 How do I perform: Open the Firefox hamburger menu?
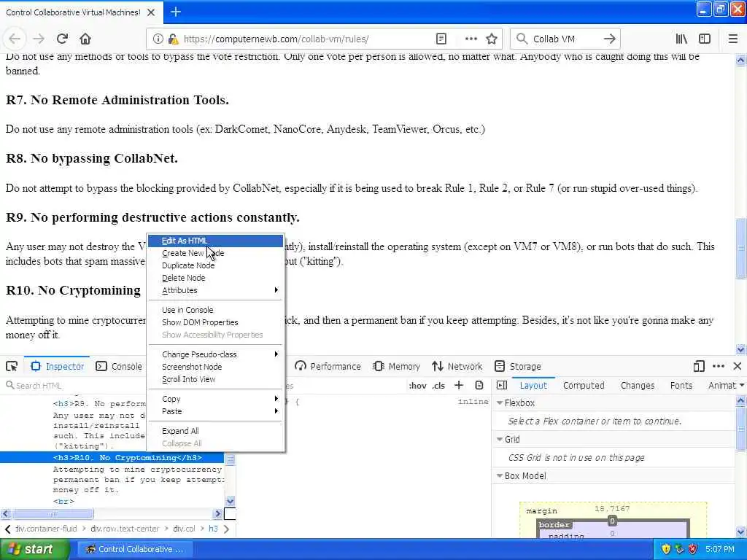(x=732, y=39)
